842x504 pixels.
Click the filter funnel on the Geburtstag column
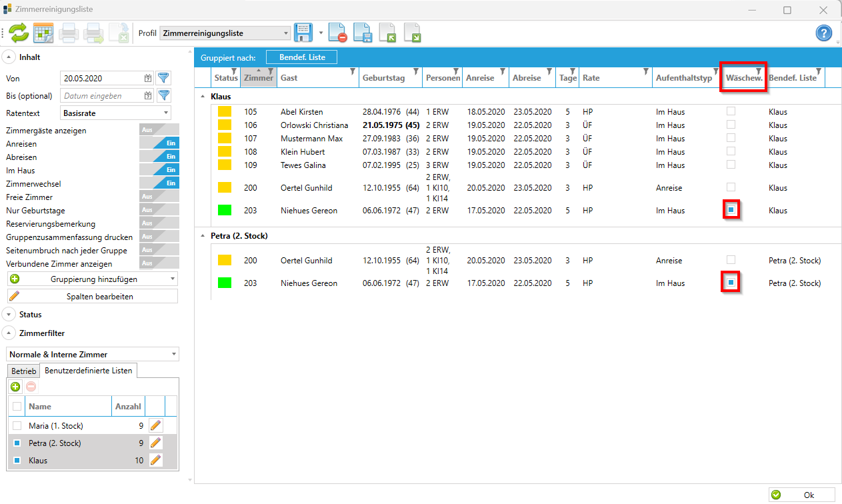(x=416, y=71)
